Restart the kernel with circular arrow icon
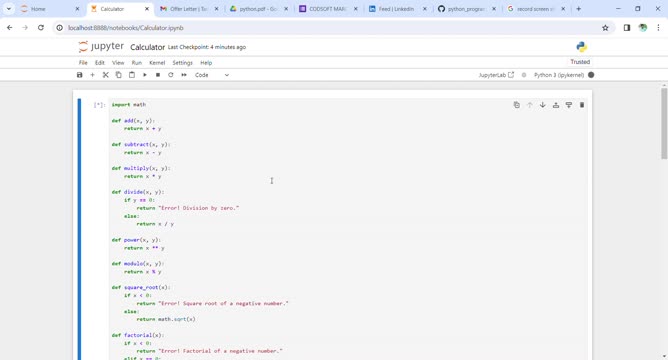This screenshot has height=360, width=668. click(171, 75)
